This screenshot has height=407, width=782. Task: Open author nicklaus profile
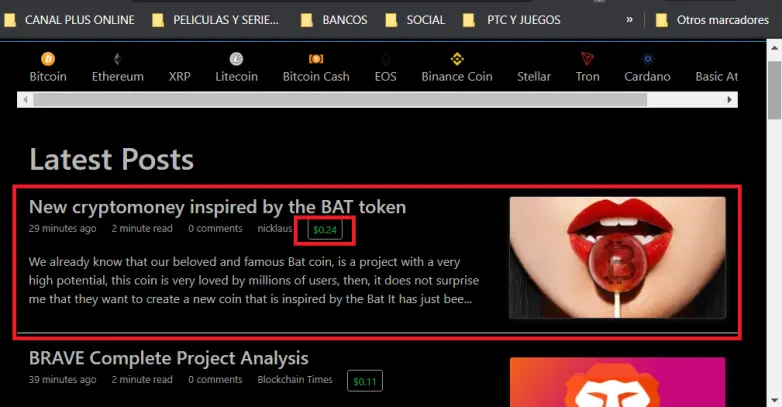pos(274,228)
